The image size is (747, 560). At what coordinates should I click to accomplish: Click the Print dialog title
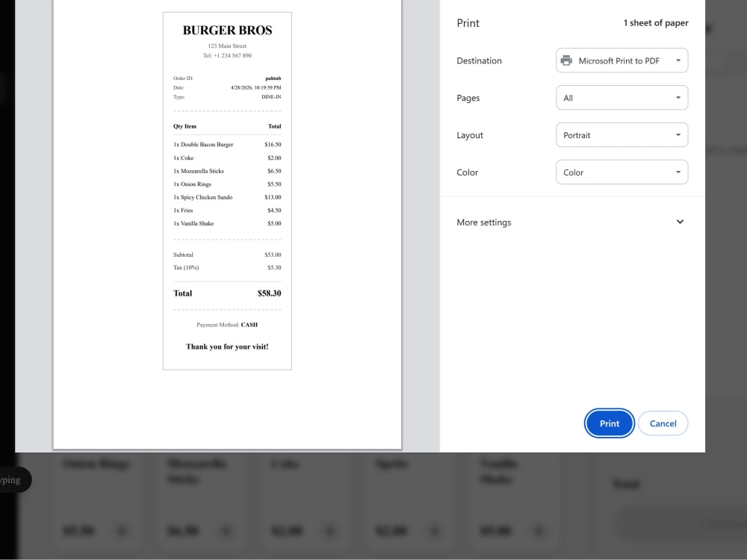pos(468,23)
